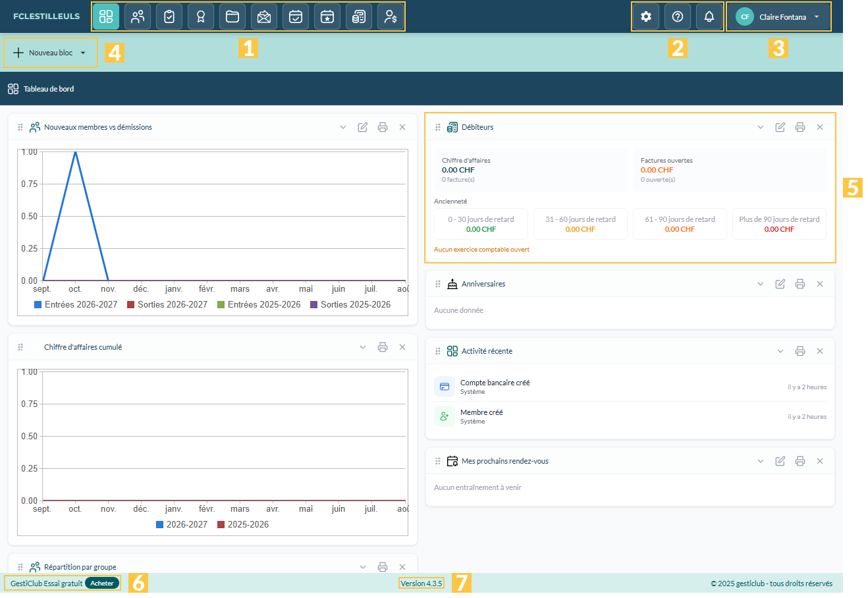868x598 pixels.
Task: Toggle Entrées 2025-2026 series in legend
Action: click(259, 304)
